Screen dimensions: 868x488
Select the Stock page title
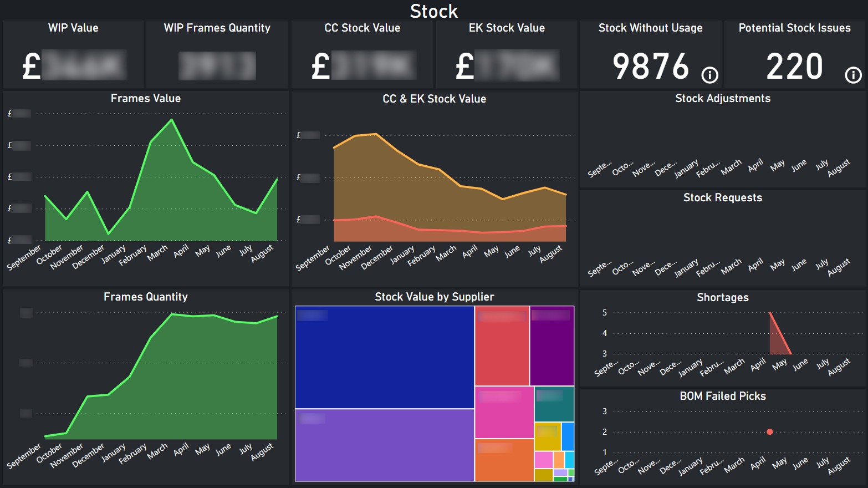pos(434,11)
